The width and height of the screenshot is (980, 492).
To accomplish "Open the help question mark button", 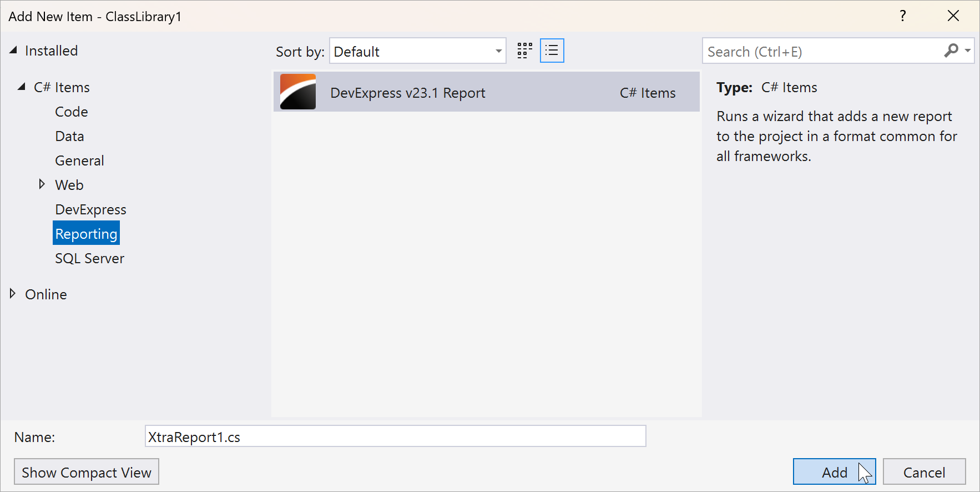I will tap(903, 16).
